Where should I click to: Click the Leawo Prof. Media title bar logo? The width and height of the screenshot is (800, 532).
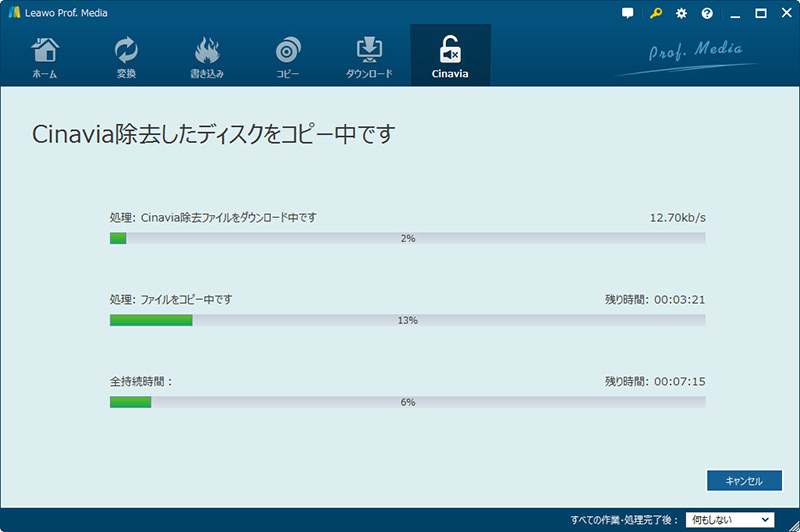pos(14,13)
